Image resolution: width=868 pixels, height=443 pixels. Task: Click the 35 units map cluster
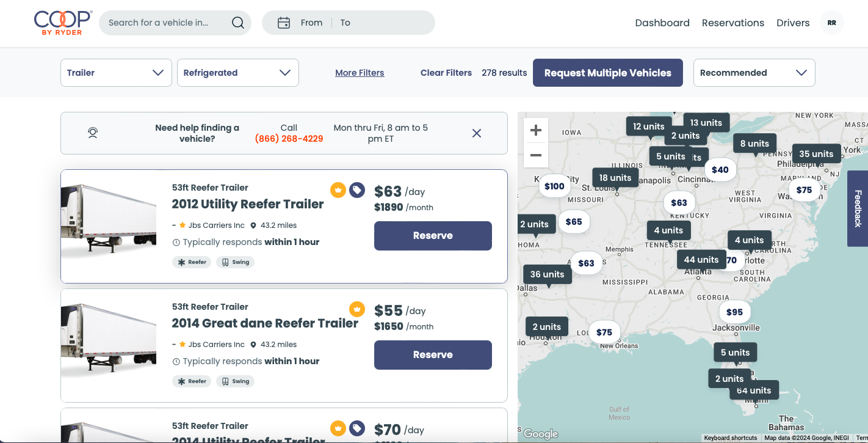[x=816, y=154]
